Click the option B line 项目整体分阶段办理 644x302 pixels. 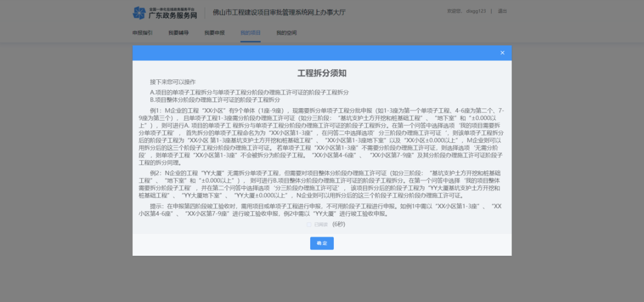click(x=215, y=100)
